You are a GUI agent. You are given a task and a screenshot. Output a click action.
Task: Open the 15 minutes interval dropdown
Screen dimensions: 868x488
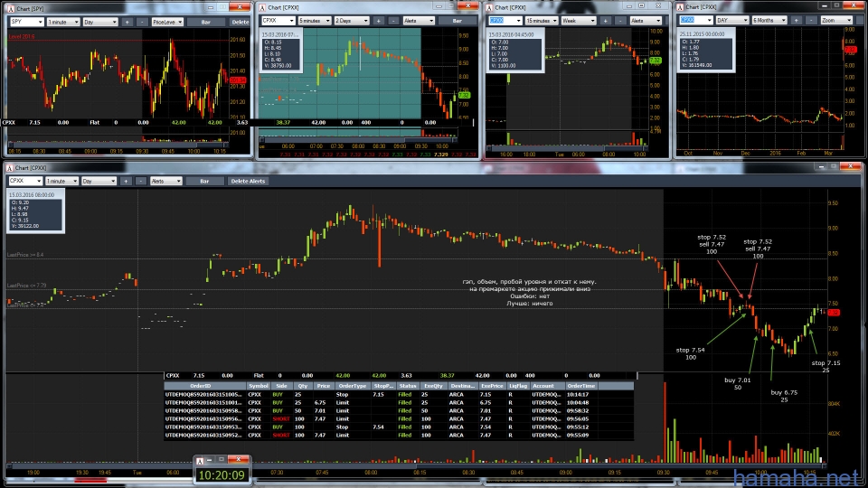point(542,21)
